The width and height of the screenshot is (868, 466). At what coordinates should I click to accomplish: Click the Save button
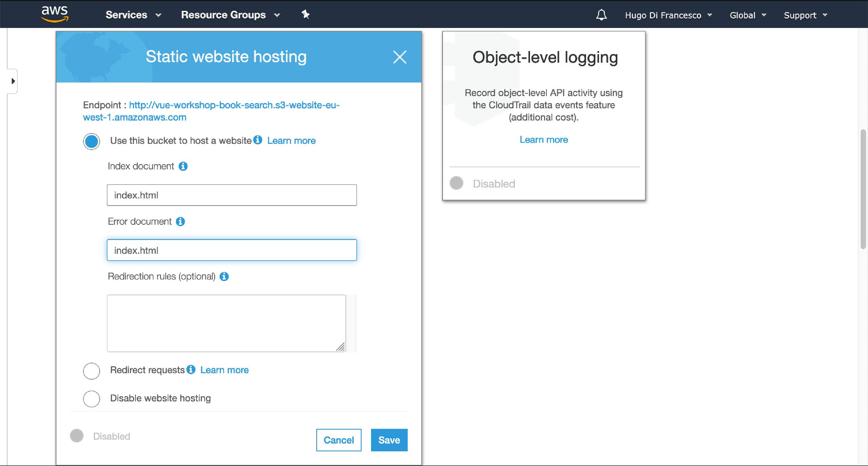tap(389, 440)
